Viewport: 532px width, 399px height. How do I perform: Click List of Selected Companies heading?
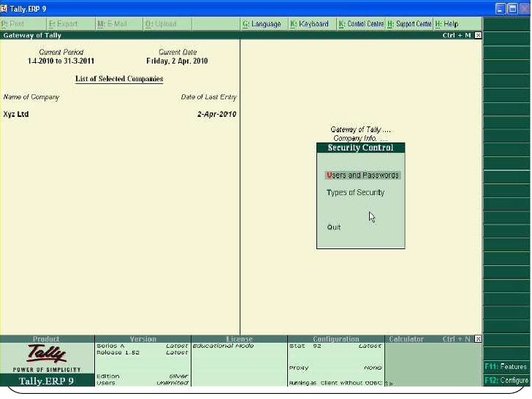(119, 79)
